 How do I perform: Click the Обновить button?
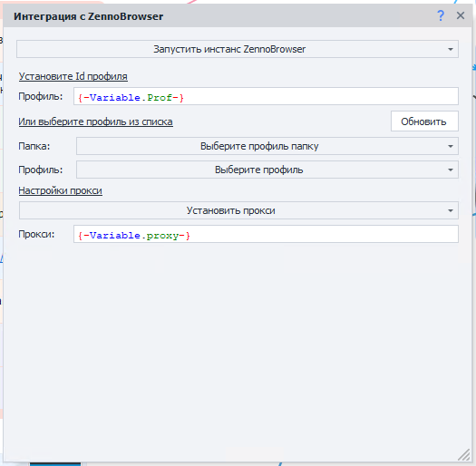pos(424,121)
